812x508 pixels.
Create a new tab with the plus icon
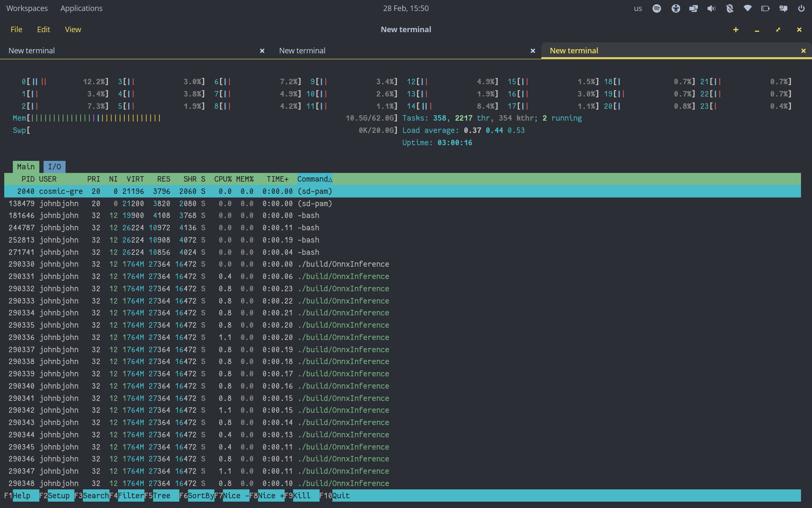point(736,30)
